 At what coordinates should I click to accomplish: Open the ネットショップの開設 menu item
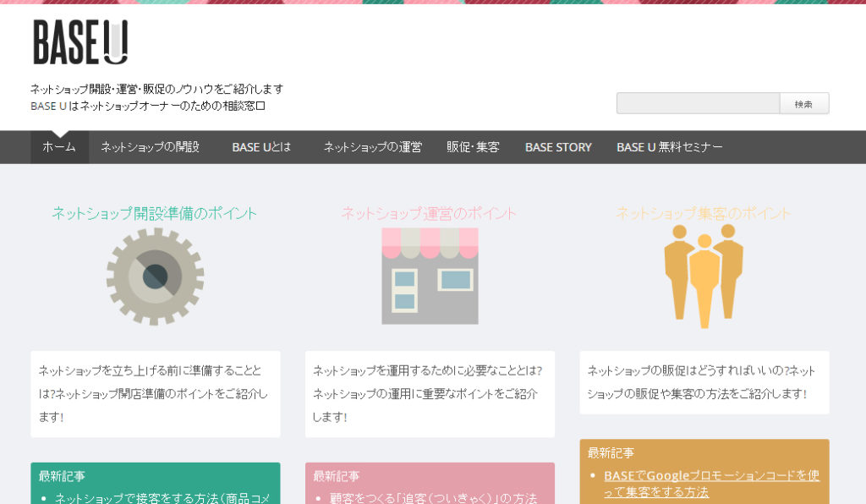point(150,147)
